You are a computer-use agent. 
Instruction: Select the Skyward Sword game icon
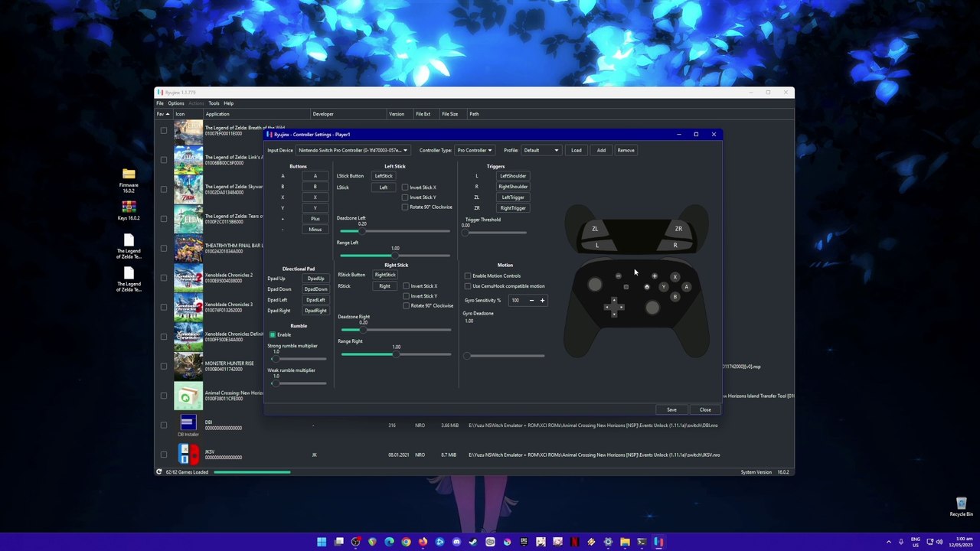188,189
